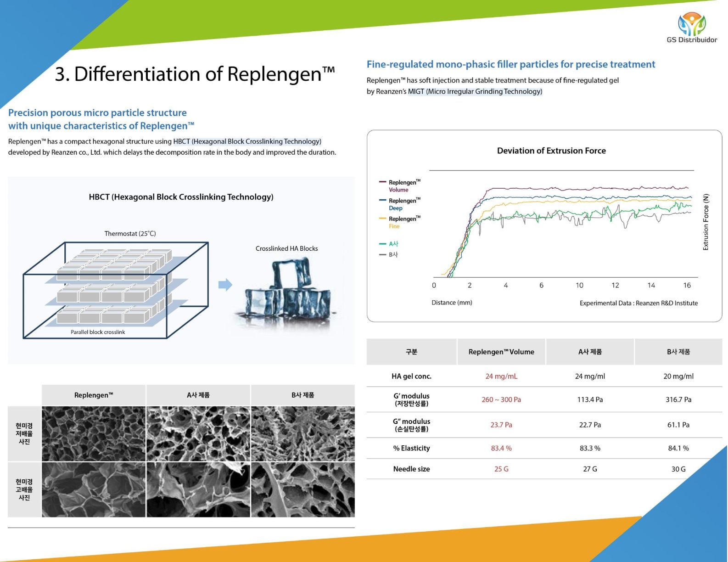Click the crosslinked HA ice blocks image
This screenshot has width=728, height=562.
(288, 292)
